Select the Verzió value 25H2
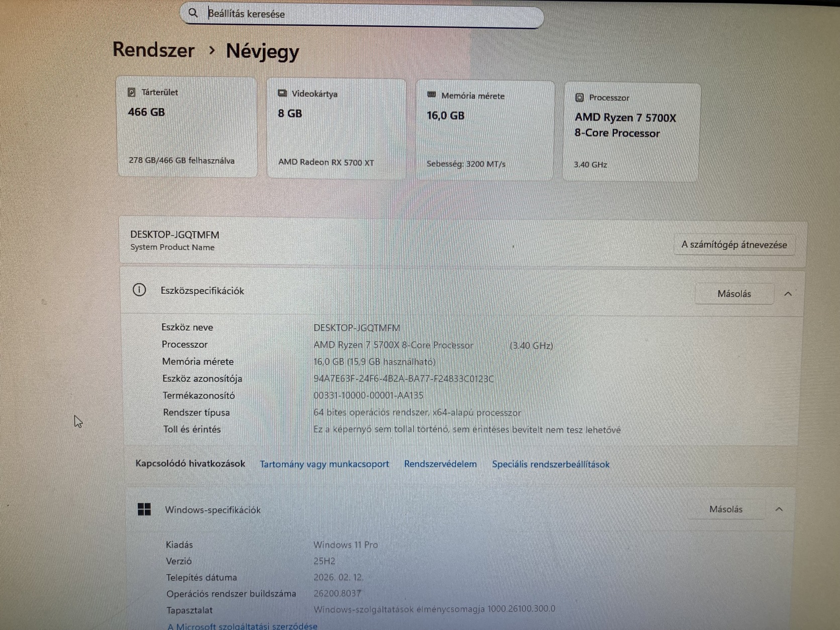Viewport: 840px width, 630px height. pos(324,561)
